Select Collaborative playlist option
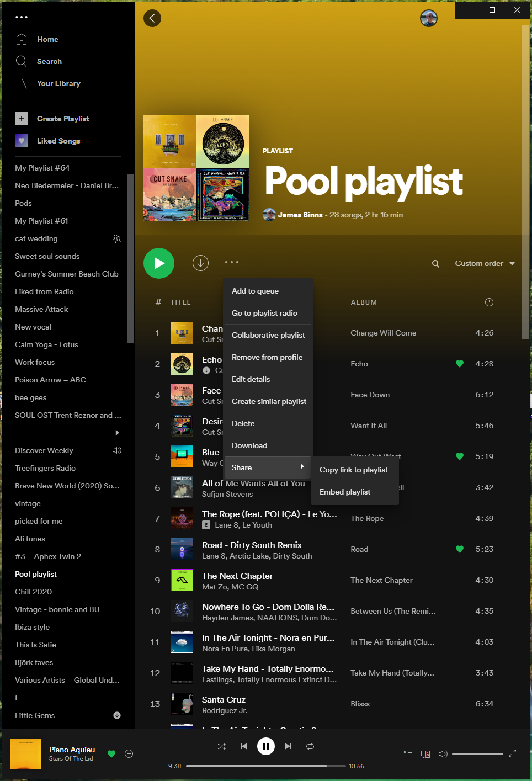Screen dimensions: 532x781 [268, 335]
